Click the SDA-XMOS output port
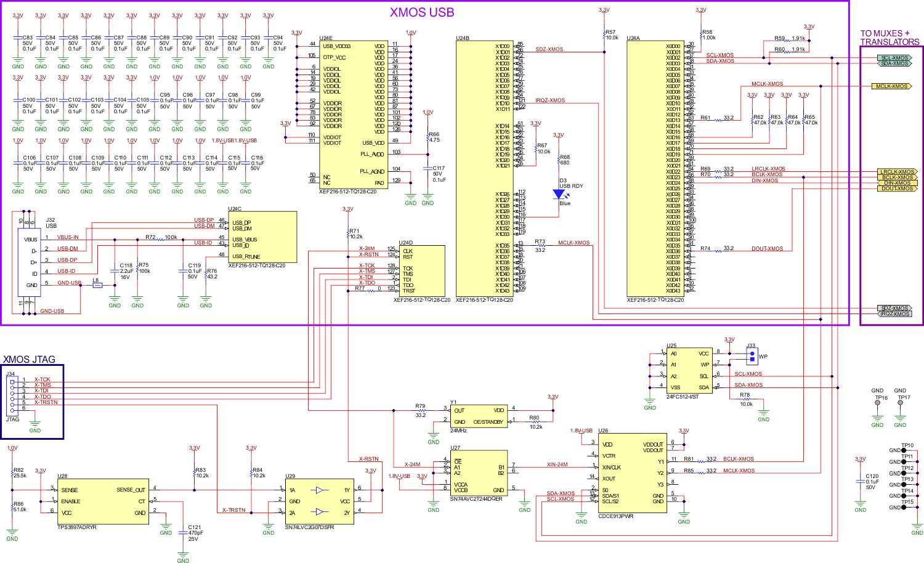Viewport: 924px width, 563px height. pyautogui.click(x=894, y=63)
